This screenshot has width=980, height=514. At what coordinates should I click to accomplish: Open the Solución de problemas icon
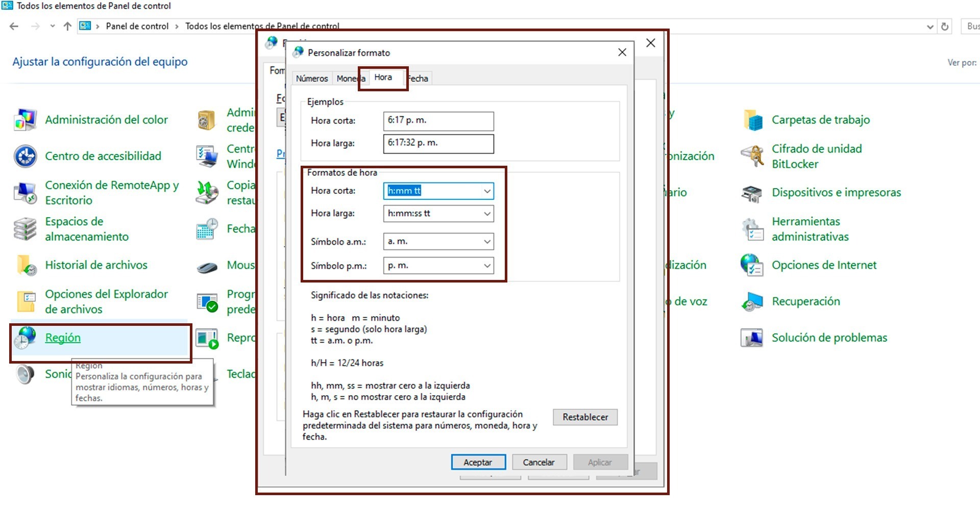point(752,338)
